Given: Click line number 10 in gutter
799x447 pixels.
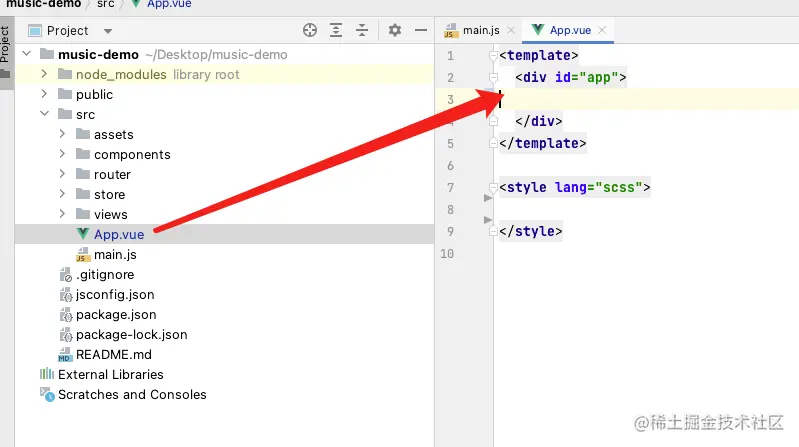Looking at the screenshot, I should coord(447,253).
